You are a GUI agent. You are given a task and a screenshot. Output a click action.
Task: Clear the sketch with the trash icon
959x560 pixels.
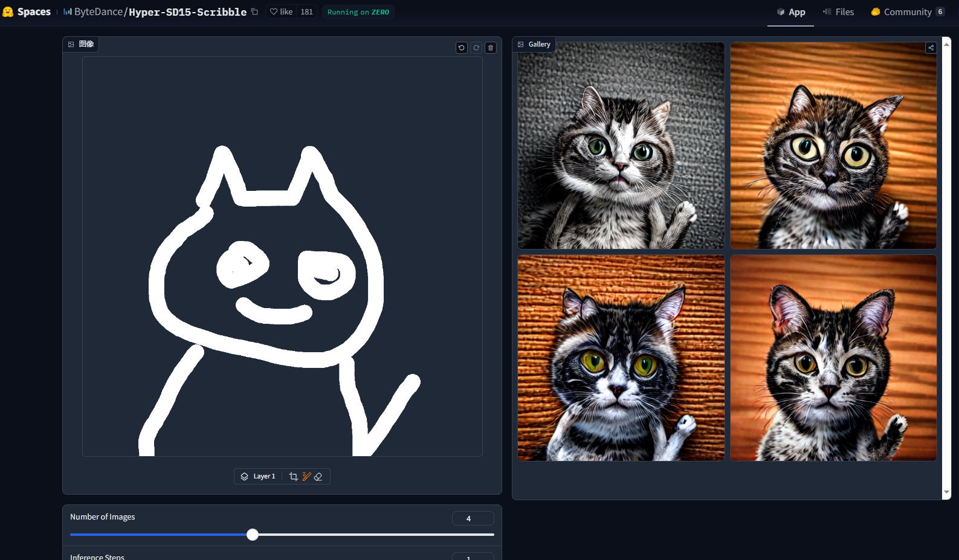point(491,48)
